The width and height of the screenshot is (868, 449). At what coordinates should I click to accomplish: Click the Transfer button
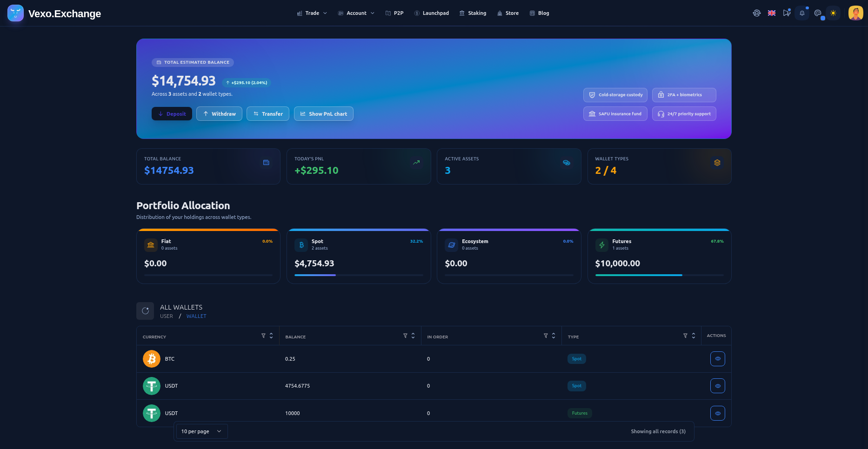pyautogui.click(x=268, y=114)
